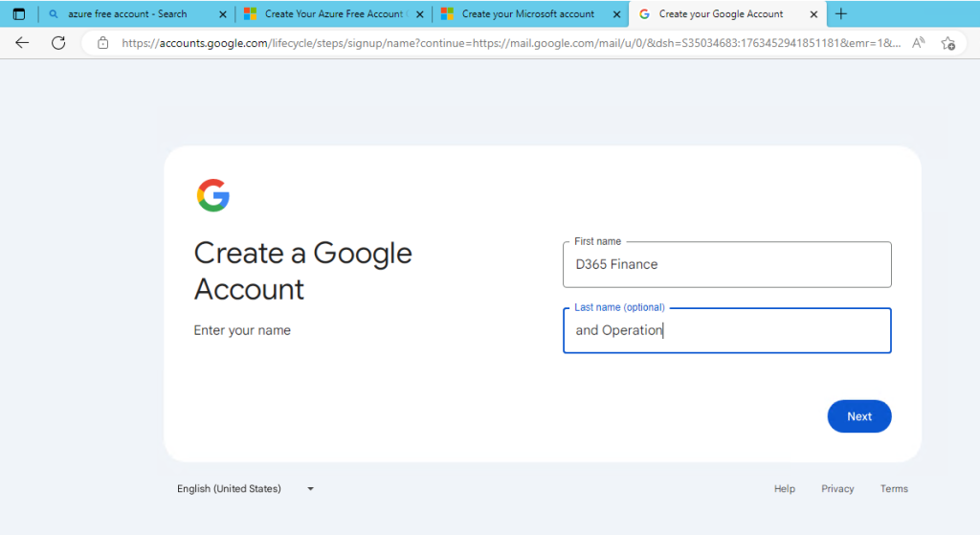
Task: Close the Create your Microsoft account tab
Action: click(x=616, y=14)
